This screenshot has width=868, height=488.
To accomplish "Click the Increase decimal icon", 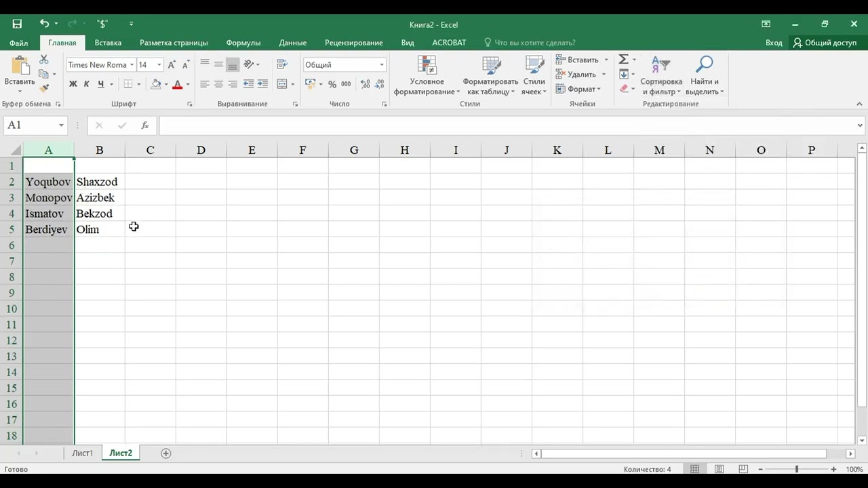I will pyautogui.click(x=365, y=84).
